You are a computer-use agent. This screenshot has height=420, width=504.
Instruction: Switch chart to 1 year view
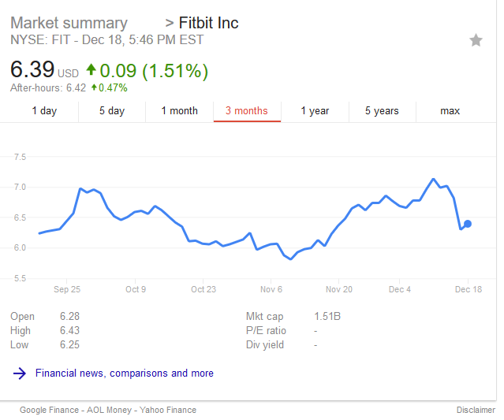pyautogui.click(x=315, y=111)
